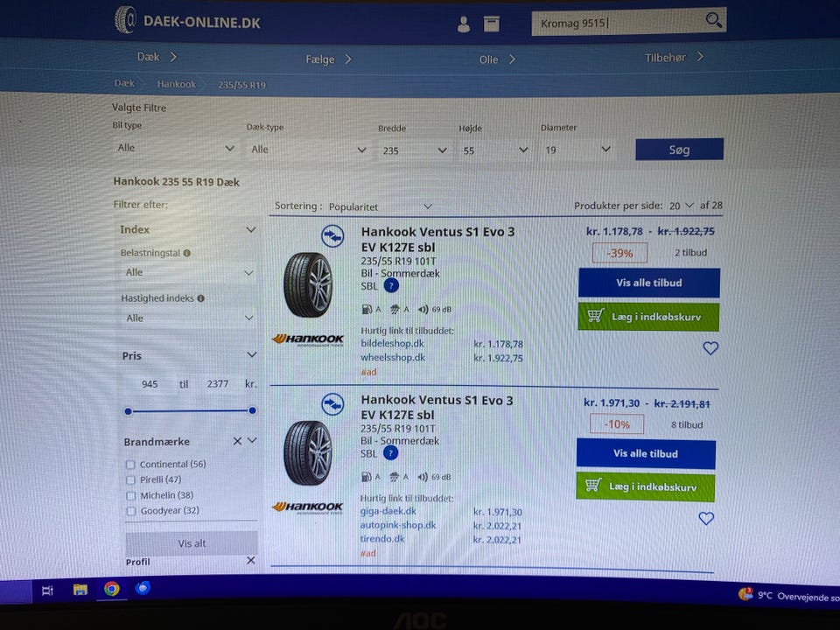Tick the Continental (56) checkbox
Screen dimensions: 840x630
point(130,465)
